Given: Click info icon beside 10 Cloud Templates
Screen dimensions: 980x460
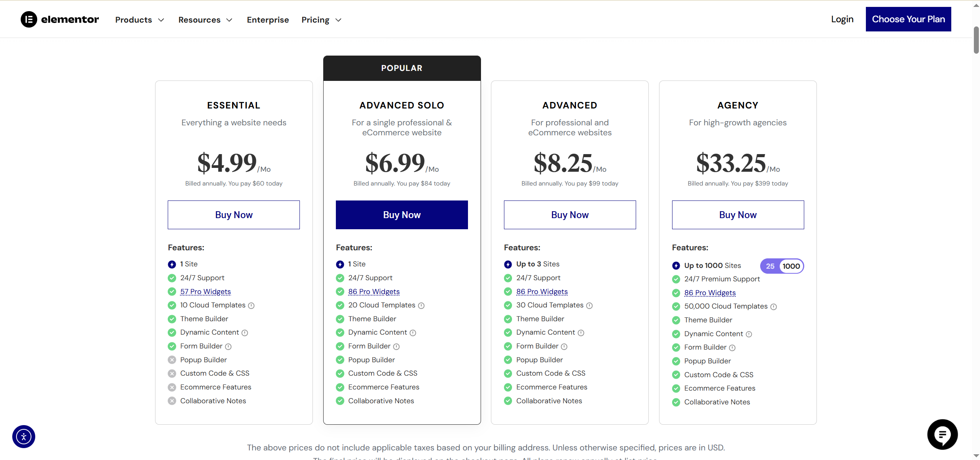Looking at the screenshot, I should (251, 306).
